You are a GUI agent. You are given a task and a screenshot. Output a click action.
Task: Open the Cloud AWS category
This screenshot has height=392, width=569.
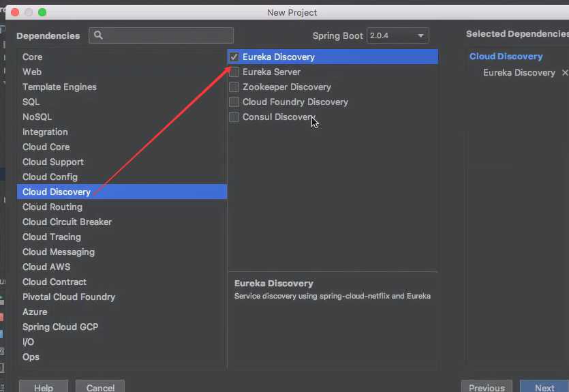tap(121, 267)
